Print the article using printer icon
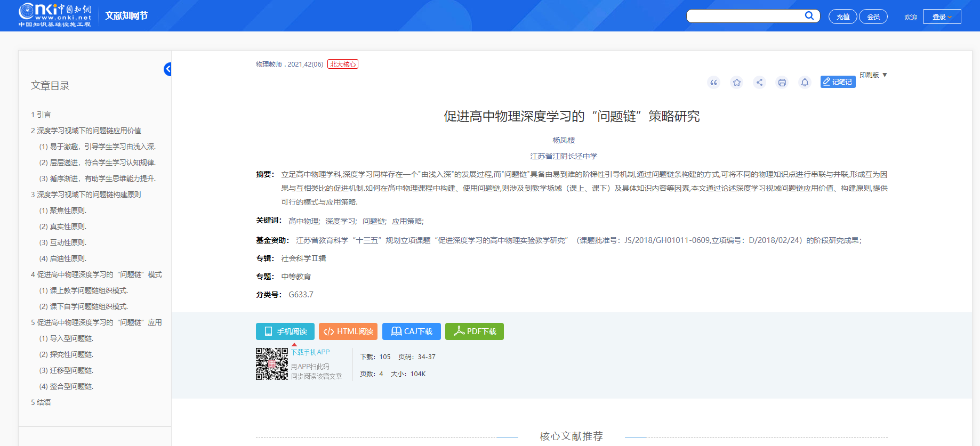This screenshot has width=980, height=446. 782,82
